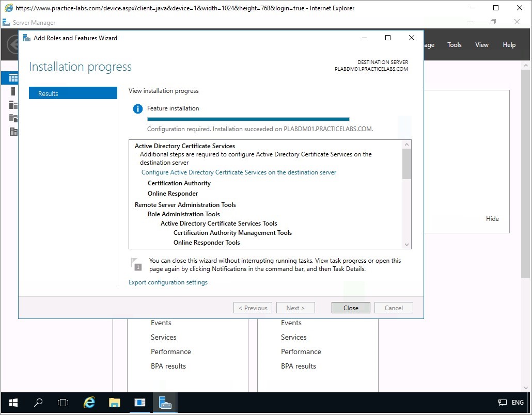The image size is (532, 415).
Task: Click results list scroll down arrow
Action: (x=407, y=245)
